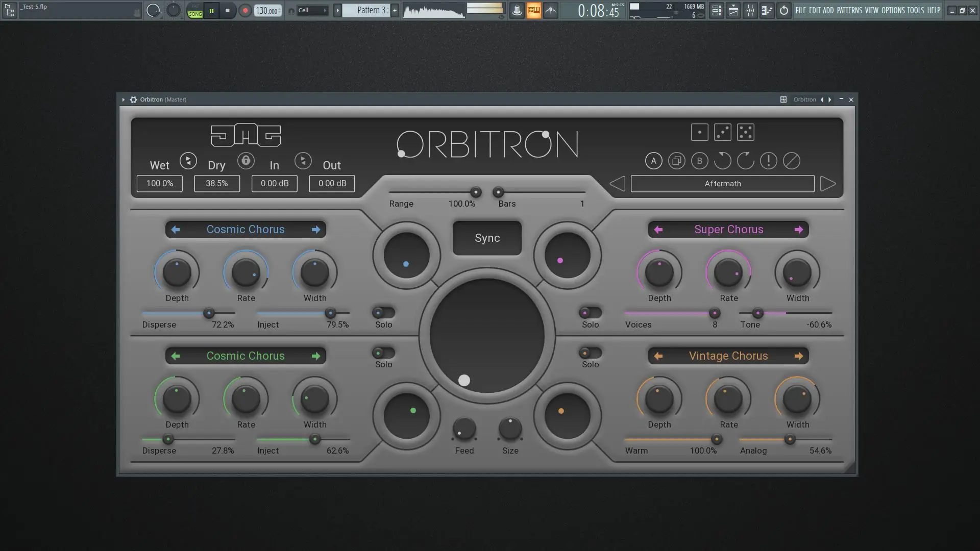Open the Patterns menu
The image size is (980, 551).
coord(850,10)
